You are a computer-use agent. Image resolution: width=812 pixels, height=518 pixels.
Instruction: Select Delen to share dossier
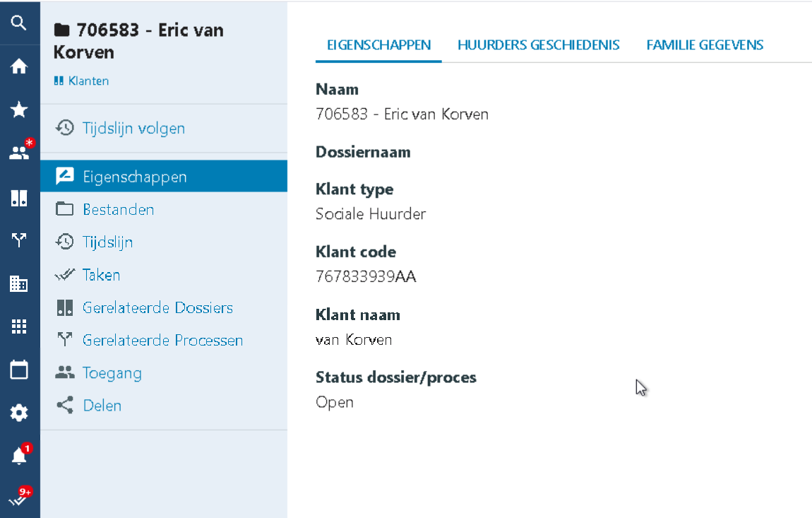pyautogui.click(x=102, y=406)
